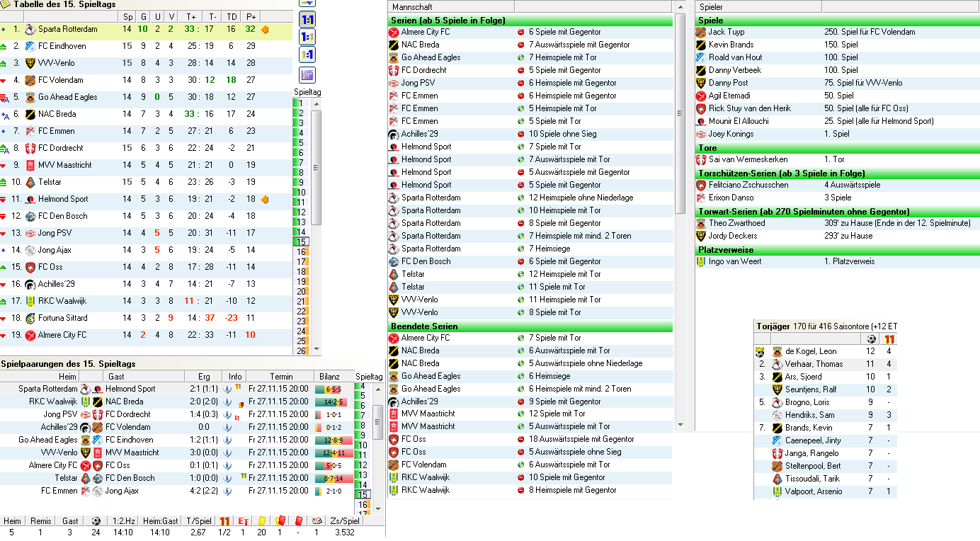Click the yellow-red card icon in RKC Waalwijk fixture

click(x=241, y=404)
